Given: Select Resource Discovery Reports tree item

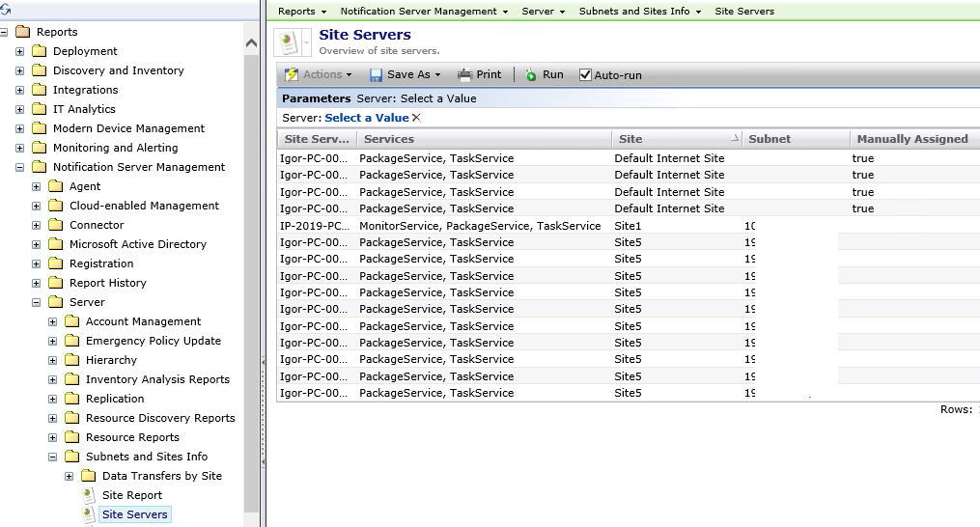Looking at the screenshot, I should (x=160, y=418).
